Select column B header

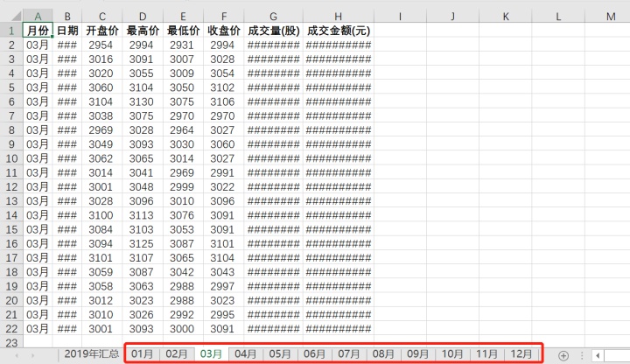click(67, 17)
